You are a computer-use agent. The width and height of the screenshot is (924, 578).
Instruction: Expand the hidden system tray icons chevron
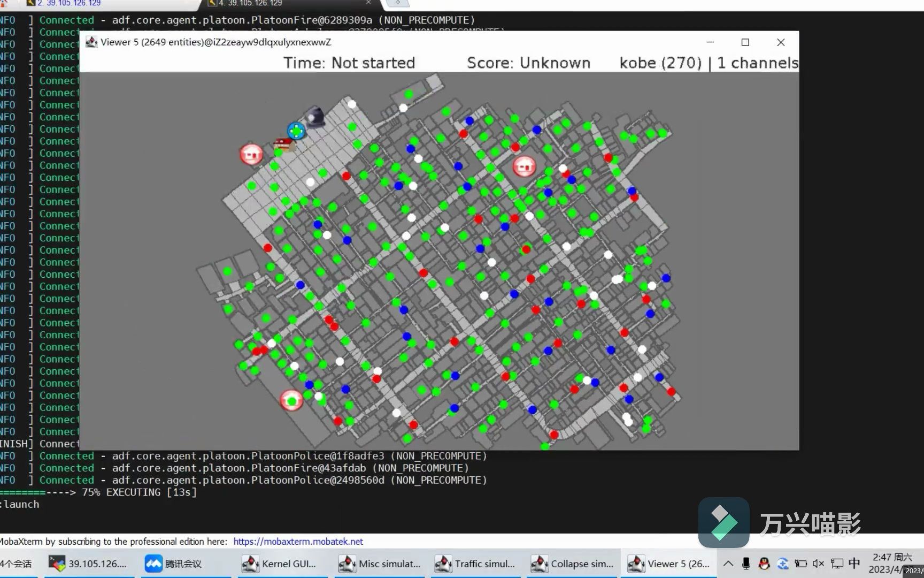728,564
